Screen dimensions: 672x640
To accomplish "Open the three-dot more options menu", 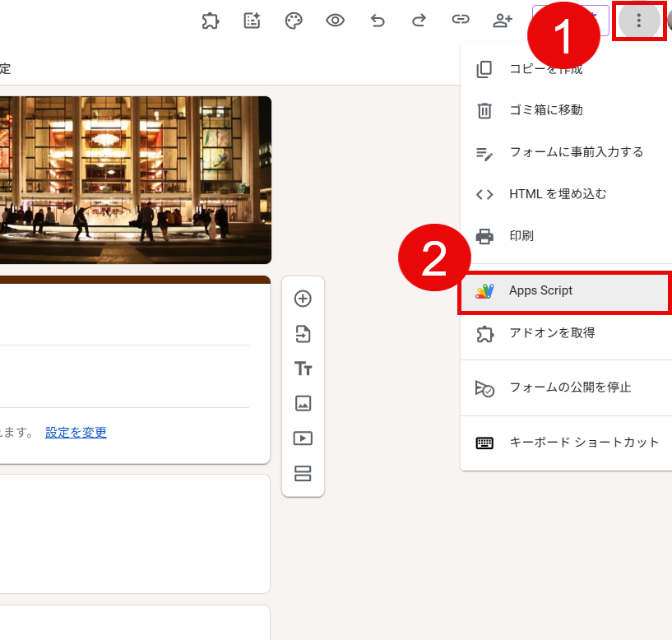I will click(x=639, y=21).
